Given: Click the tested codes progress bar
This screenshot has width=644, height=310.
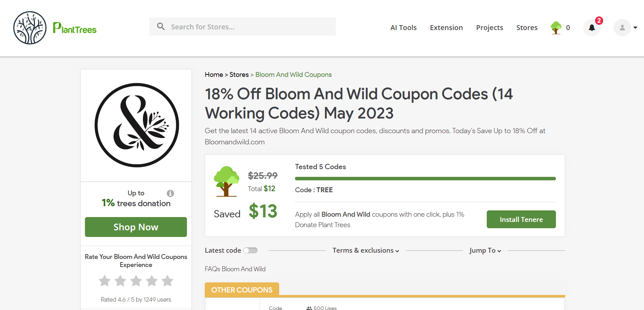Looking at the screenshot, I should [x=425, y=179].
